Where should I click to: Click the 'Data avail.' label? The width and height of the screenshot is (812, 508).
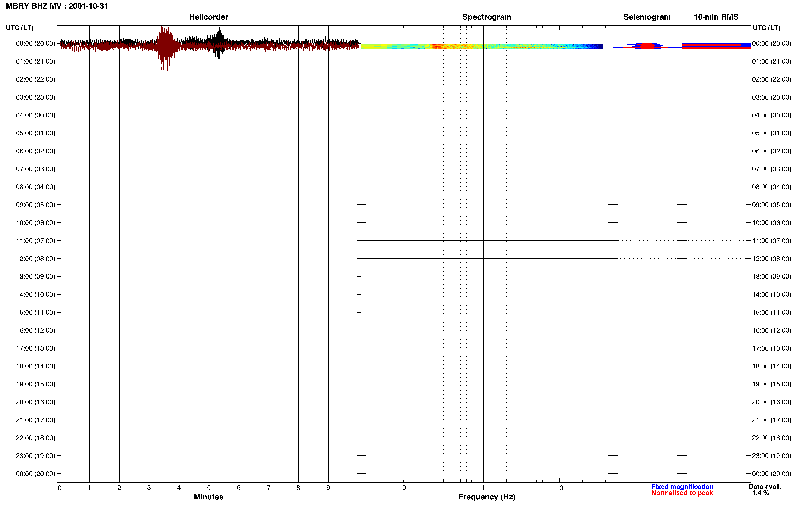[765, 487]
